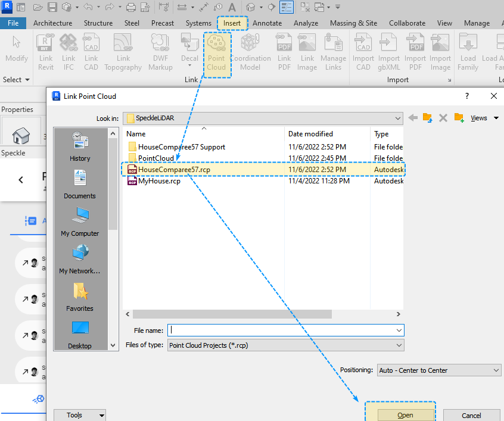Switch to the Annotate ribbon tab
The image size is (504, 421).
click(267, 23)
